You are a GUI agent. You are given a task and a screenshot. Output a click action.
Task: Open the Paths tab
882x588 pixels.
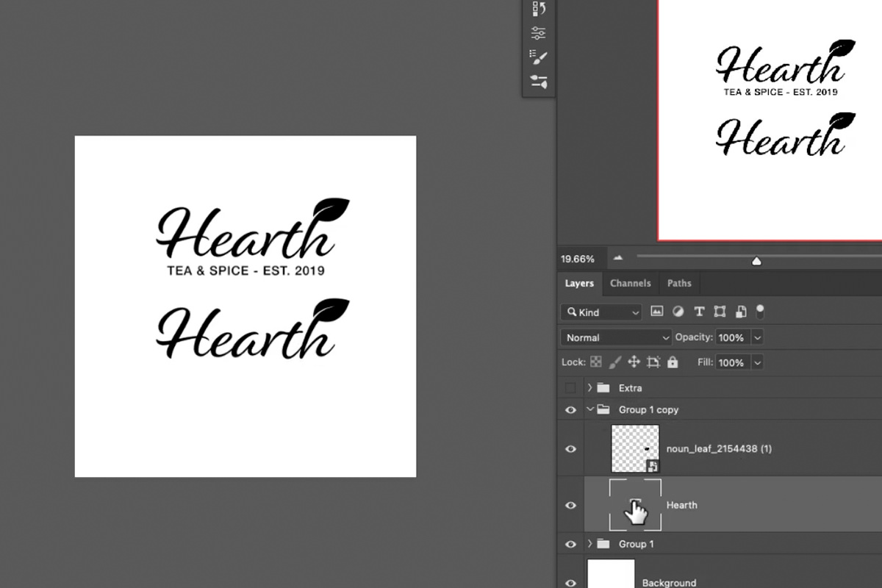pyautogui.click(x=679, y=283)
